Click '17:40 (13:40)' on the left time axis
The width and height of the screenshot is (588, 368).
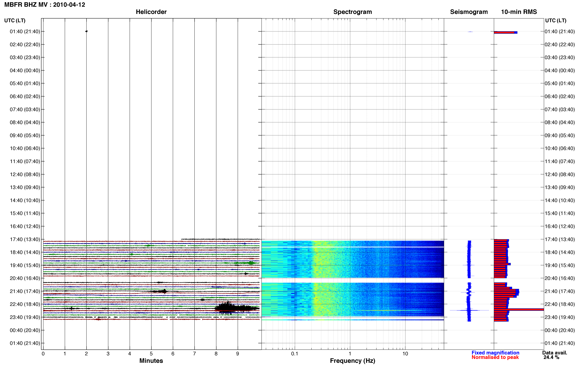click(x=25, y=239)
